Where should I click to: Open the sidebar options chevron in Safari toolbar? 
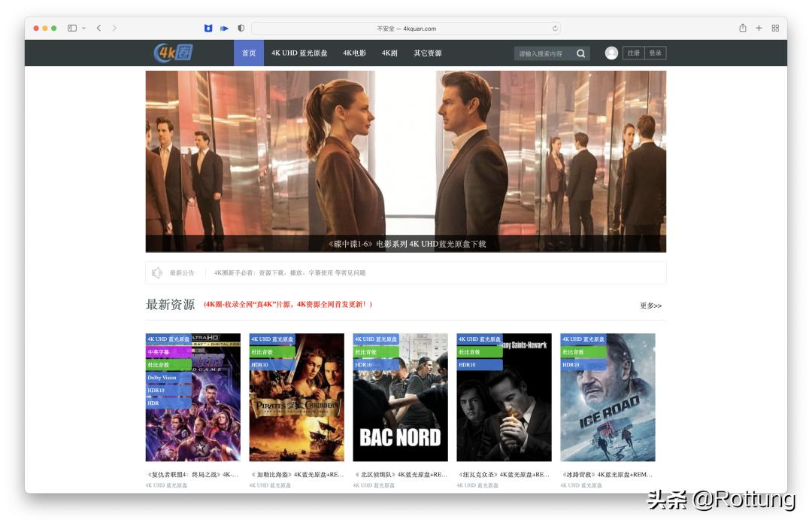click(84, 28)
